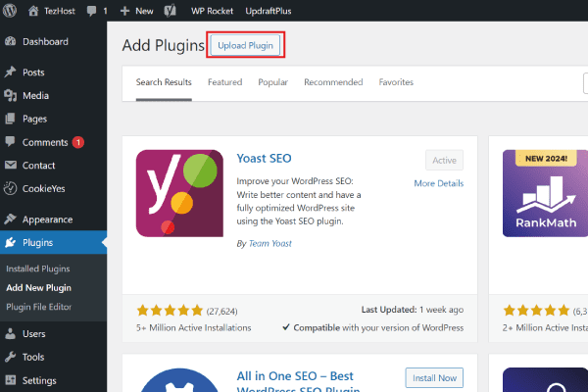
Task: Click the CookieYes icon
Action: pyautogui.click(x=11, y=188)
